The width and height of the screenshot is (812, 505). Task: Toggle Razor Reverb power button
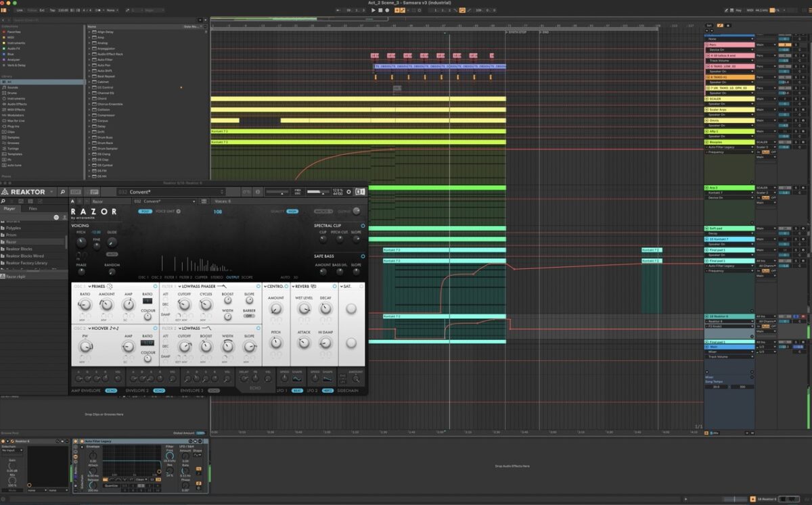point(335,287)
